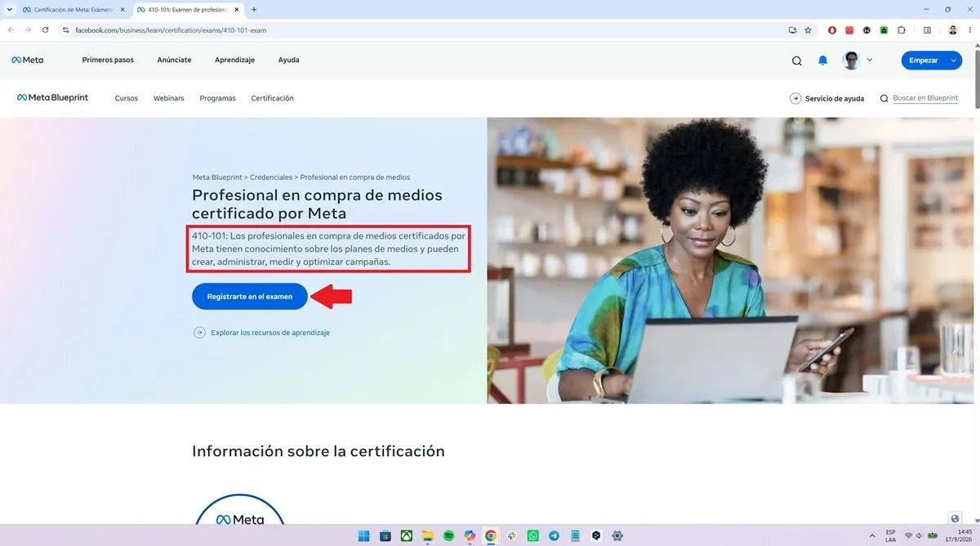Toggle the browser side panel
Image resolution: width=980 pixels, height=546 pixels.
pos(927,29)
